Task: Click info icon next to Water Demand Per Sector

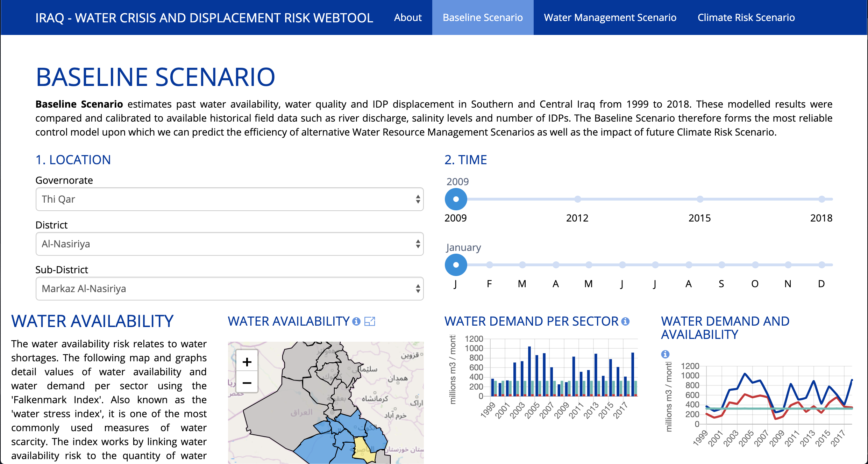Action: (x=626, y=321)
